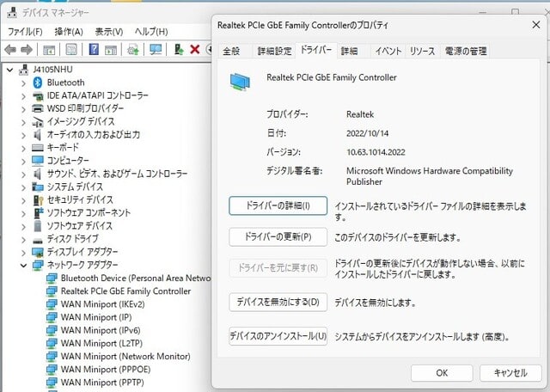Click the J4105NHU computer root icon
This screenshot has height=392, width=550.
tap(23, 70)
